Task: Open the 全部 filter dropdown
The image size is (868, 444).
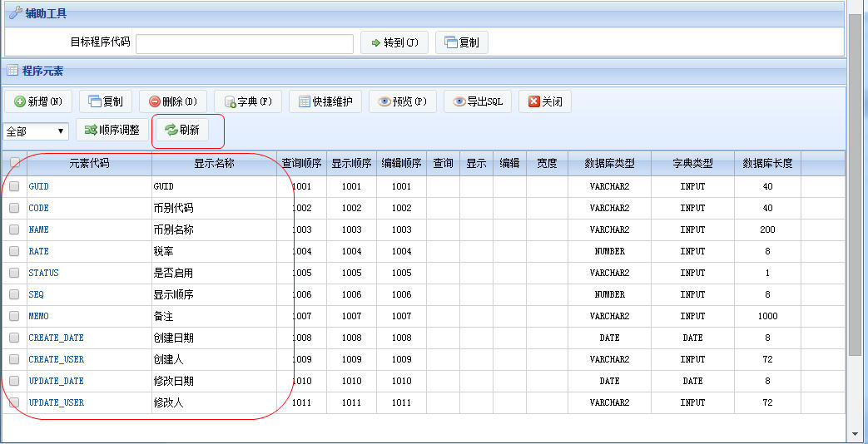Action: (36, 131)
